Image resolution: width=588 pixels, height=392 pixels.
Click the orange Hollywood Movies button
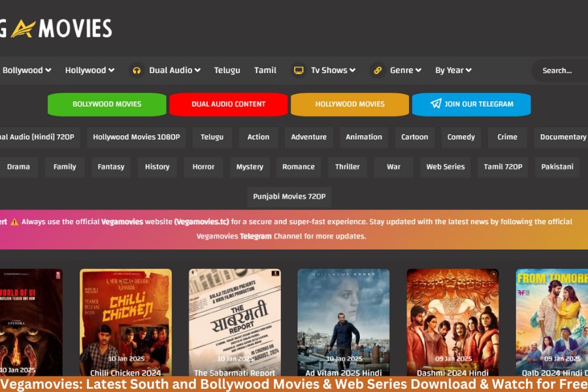[350, 105]
